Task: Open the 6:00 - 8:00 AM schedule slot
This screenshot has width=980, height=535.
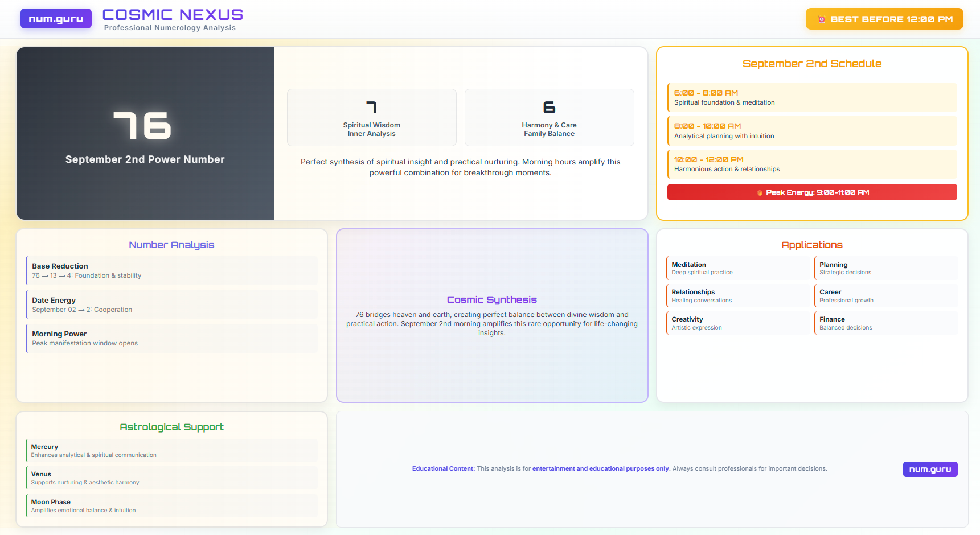Action: [812, 97]
